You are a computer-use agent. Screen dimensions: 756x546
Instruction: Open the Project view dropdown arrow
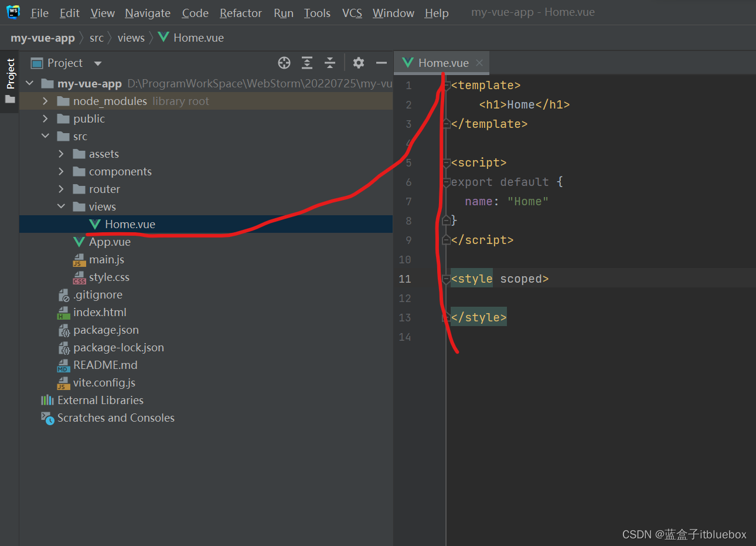pyautogui.click(x=98, y=63)
